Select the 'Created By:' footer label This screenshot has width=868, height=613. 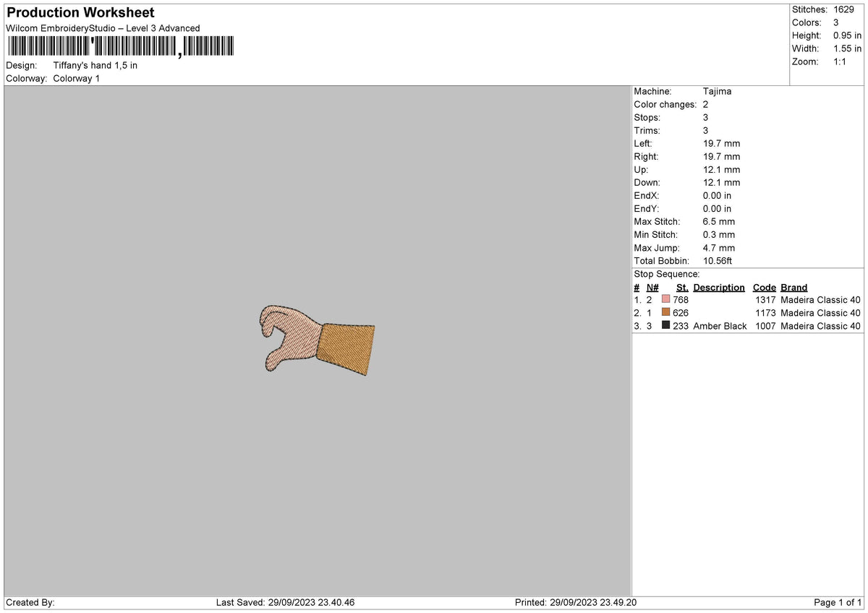pos(30,602)
